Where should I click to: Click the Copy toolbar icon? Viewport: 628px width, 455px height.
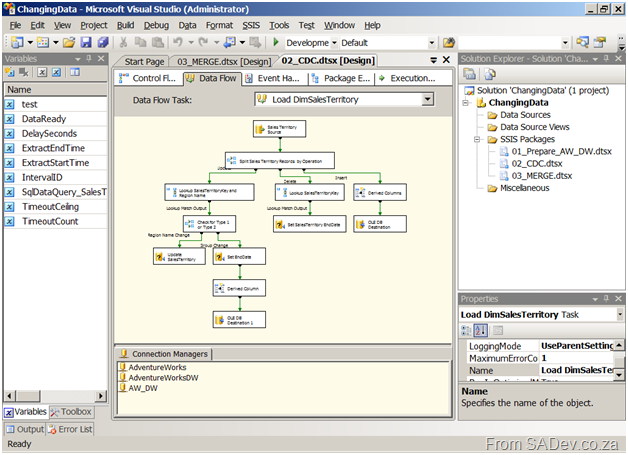140,42
